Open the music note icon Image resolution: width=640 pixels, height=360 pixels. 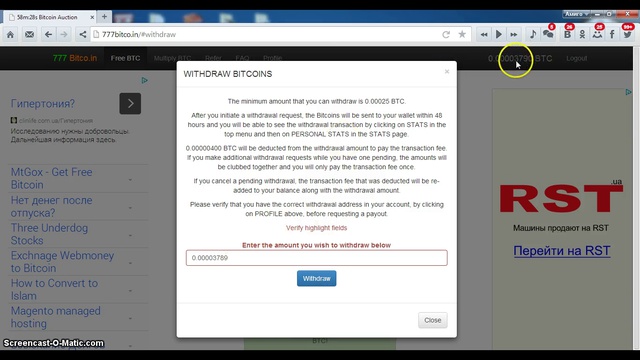[533, 34]
